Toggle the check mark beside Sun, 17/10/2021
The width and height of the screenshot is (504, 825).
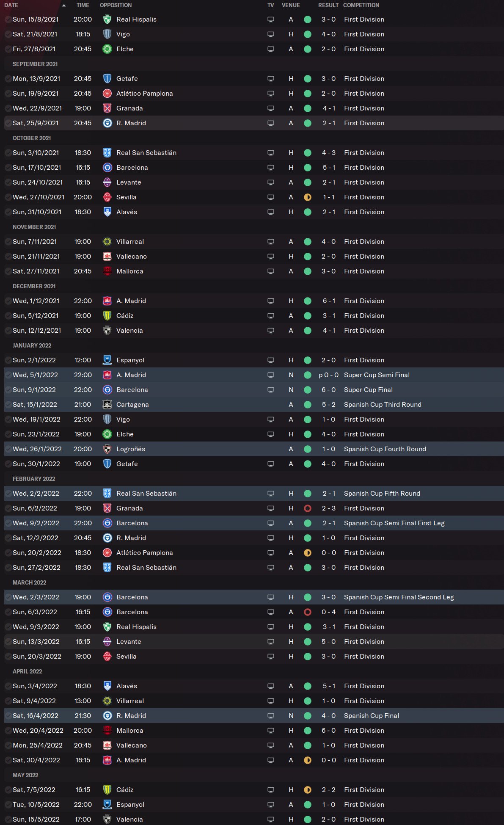click(8, 168)
